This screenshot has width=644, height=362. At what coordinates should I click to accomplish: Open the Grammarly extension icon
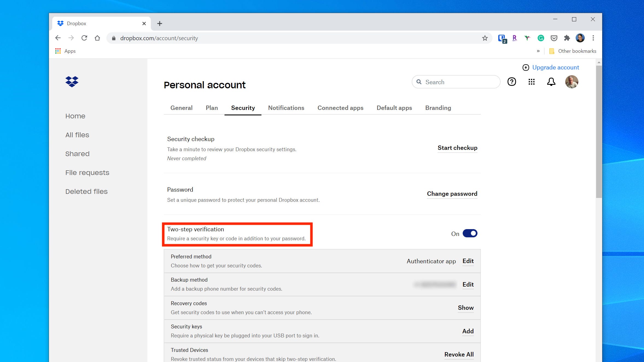pos(541,38)
